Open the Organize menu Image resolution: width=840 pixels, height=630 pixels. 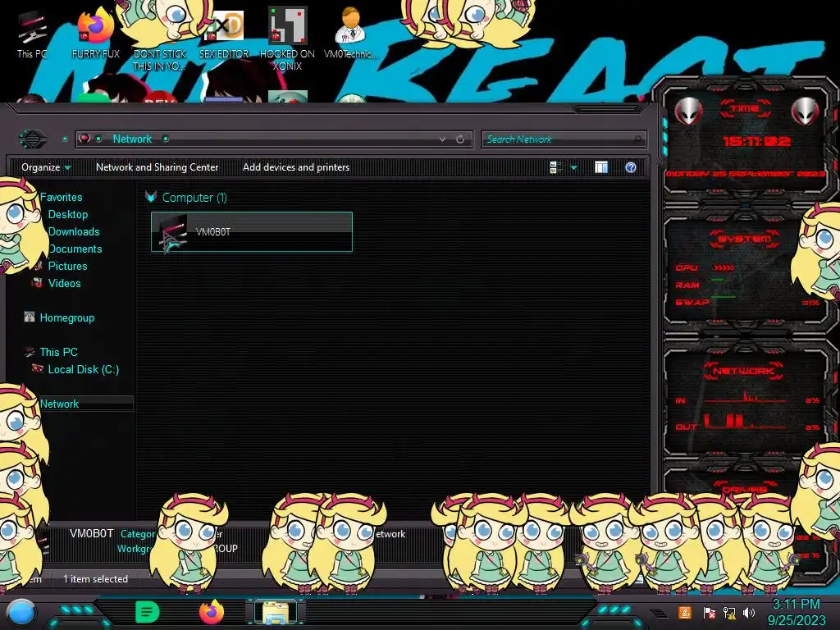pyautogui.click(x=46, y=167)
